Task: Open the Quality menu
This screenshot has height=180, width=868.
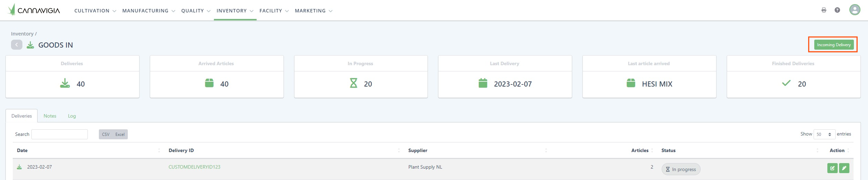Action: click(196, 11)
